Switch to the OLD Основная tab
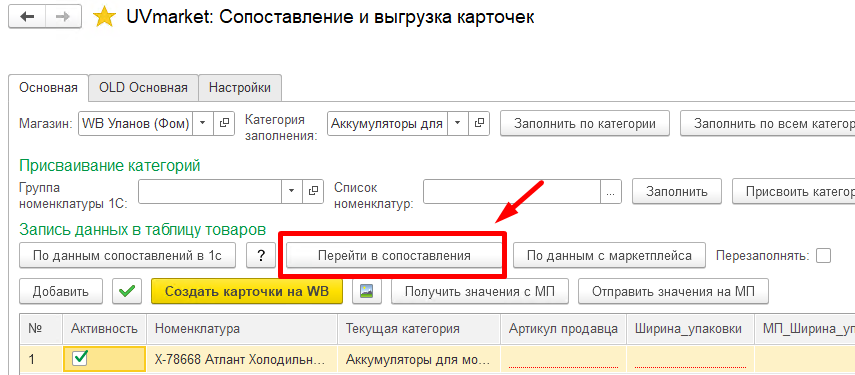 pyautogui.click(x=143, y=88)
